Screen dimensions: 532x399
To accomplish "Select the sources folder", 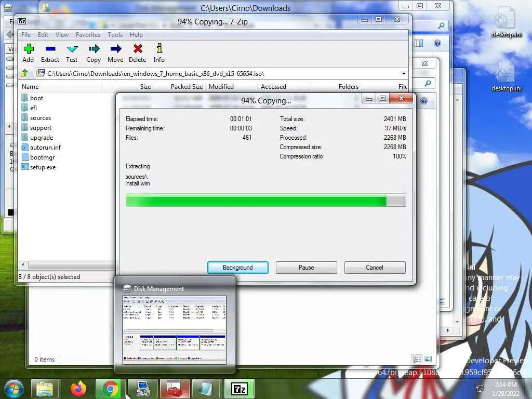I will 36,118.
